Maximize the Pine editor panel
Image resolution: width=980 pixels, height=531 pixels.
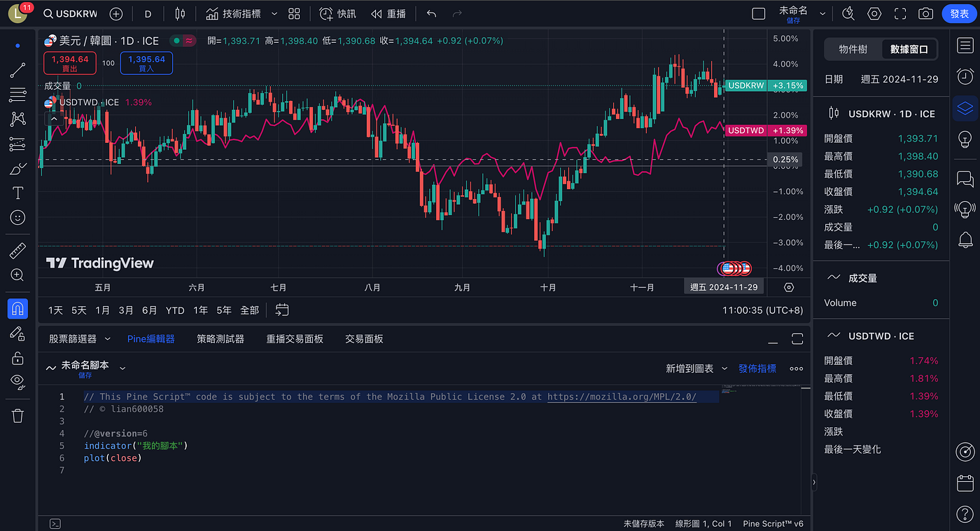797,339
